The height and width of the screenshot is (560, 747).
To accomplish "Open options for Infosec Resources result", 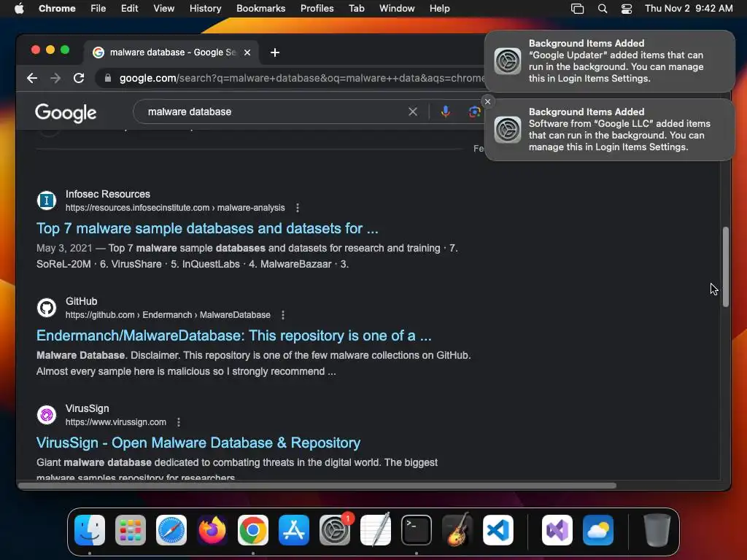I will click(x=298, y=208).
